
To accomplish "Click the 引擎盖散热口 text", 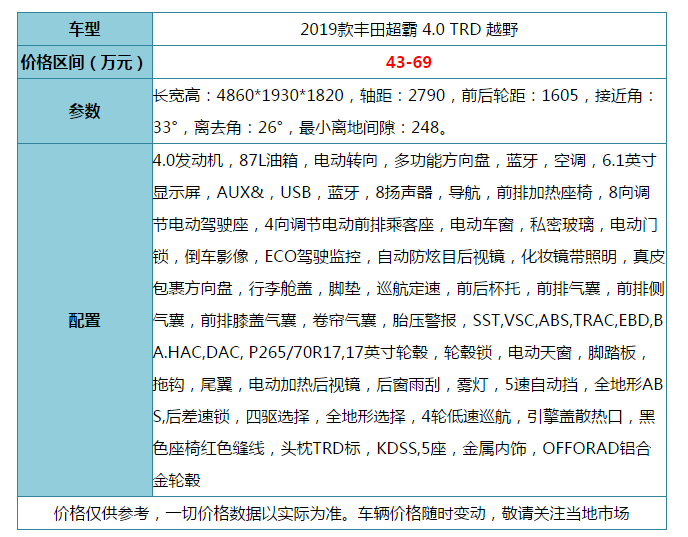I will [x=575, y=417].
